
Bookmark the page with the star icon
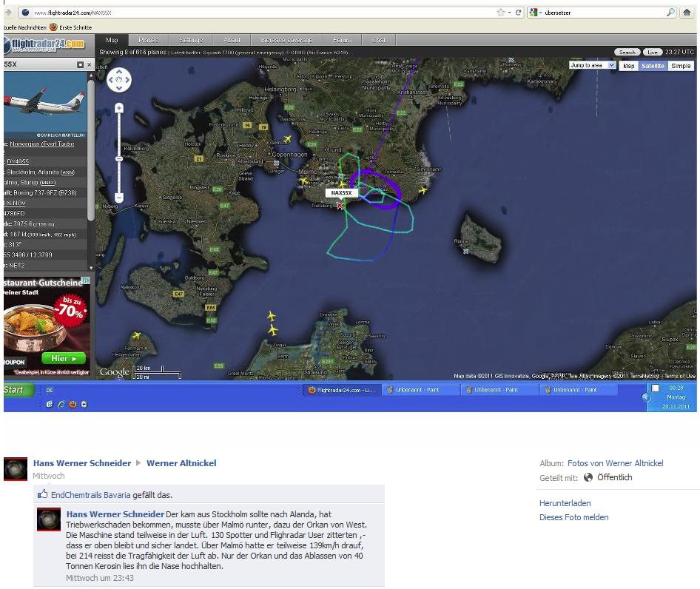click(501, 13)
